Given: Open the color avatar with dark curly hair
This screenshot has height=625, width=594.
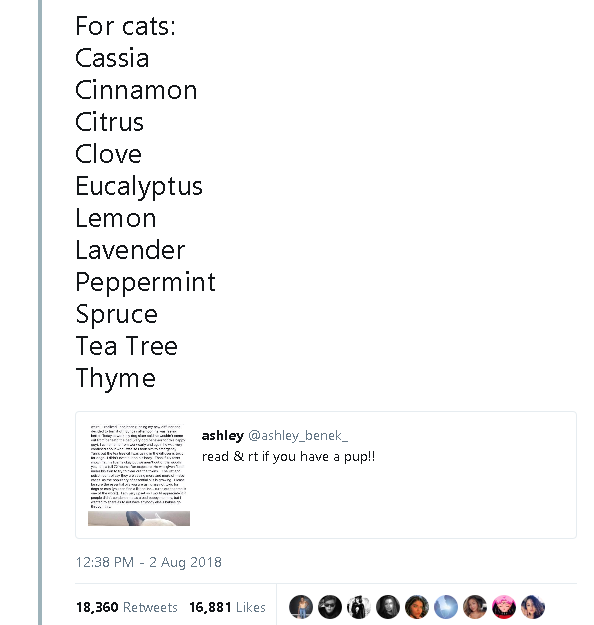Looking at the screenshot, I should tap(417, 607).
